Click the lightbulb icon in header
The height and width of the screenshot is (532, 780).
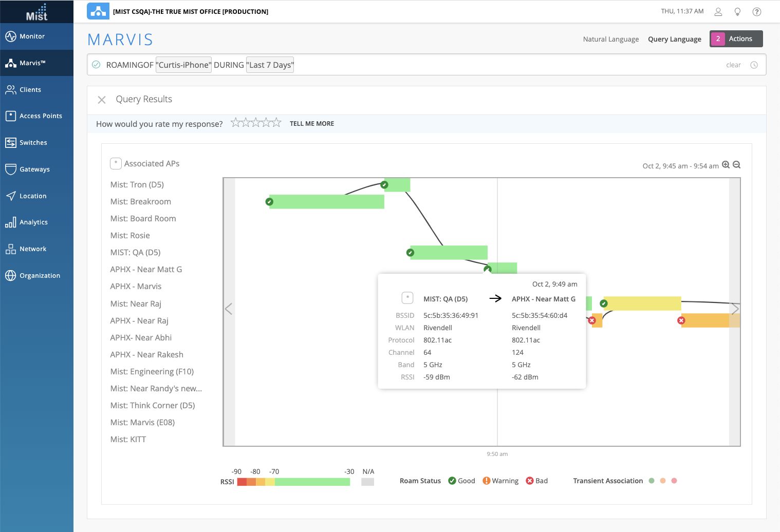(737, 12)
